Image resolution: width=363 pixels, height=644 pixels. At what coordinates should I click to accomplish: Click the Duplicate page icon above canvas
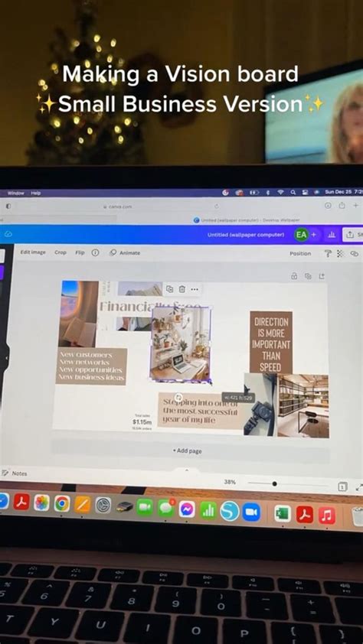pyautogui.click(x=308, y=276)
